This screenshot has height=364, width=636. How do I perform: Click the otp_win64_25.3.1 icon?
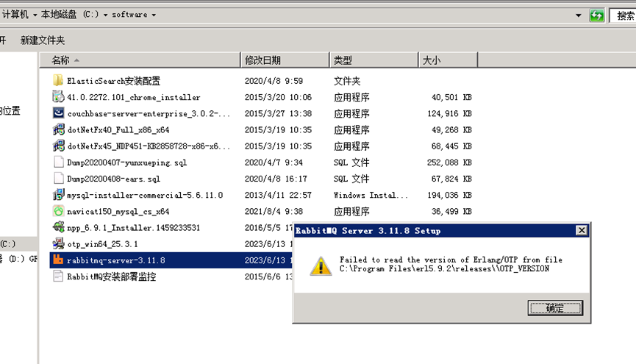(58, 243)
